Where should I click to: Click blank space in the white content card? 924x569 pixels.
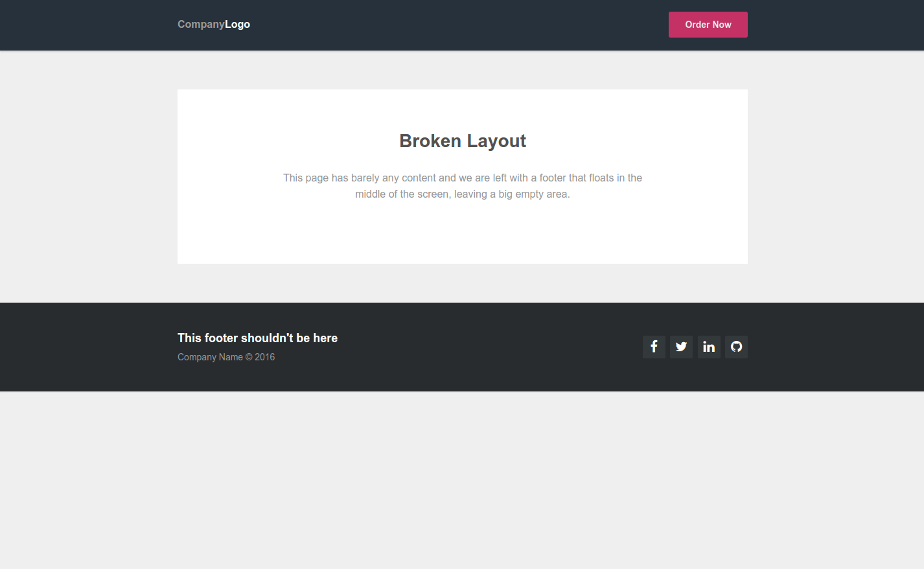[463, 237]
